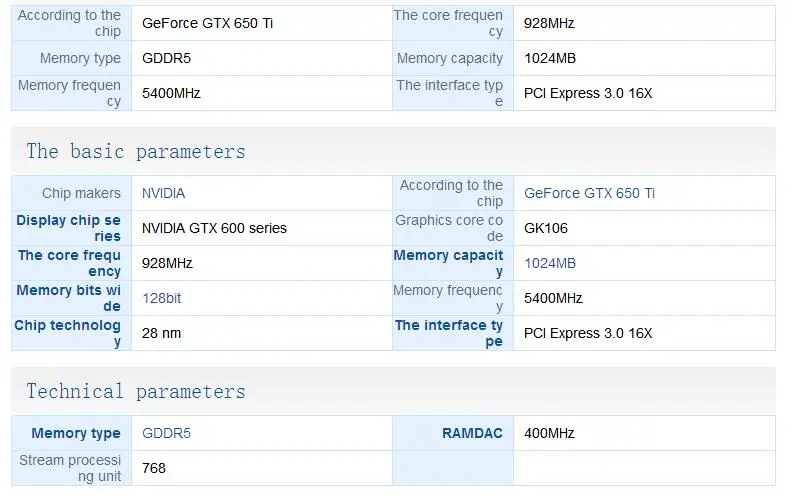Click 'According to the chip' label in basic parameters
This screenshot has height=499, width=790.
[x=451, y=193]
